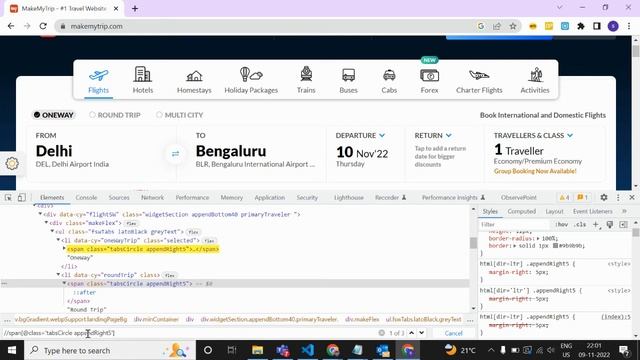Select the ROUND TRIP option
Image resolution: width=640 pixels, height=360 pixels.
115,115
